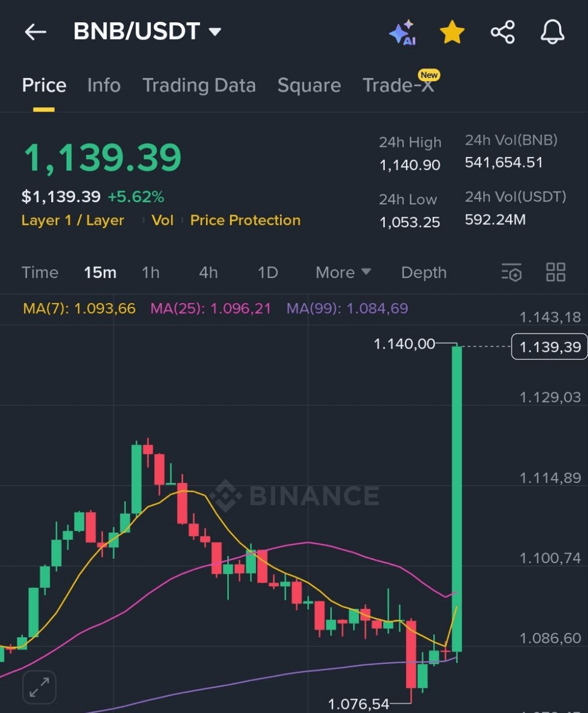This screenshot has width=588, height=713.
Task: Tap the Price Protection link
Action: [245, 220]
